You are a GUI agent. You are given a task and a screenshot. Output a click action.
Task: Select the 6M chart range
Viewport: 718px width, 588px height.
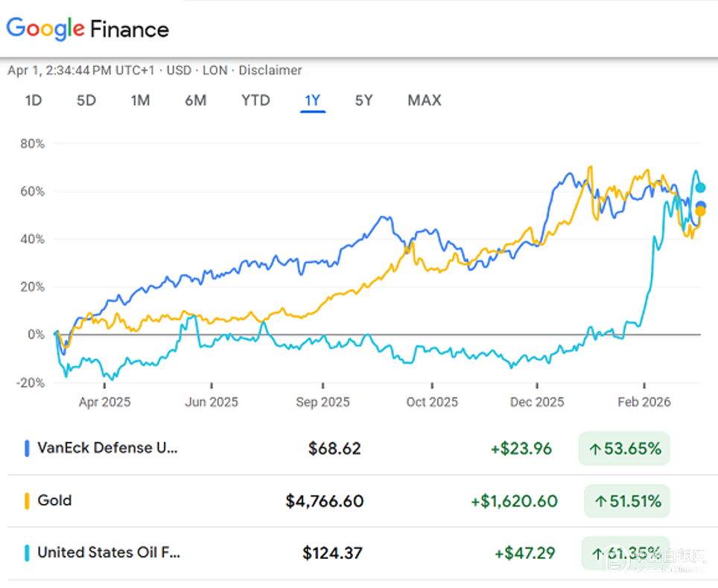pyautogui.click(x=196, y=100)
